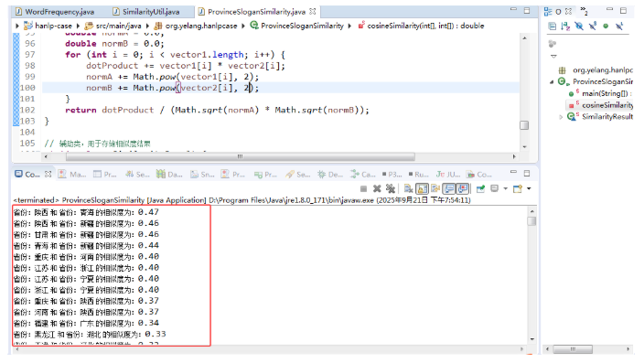644x363 pixels.
Task: Click Remove All Terminated Launches (double X)
Action: tap(391, 189)
